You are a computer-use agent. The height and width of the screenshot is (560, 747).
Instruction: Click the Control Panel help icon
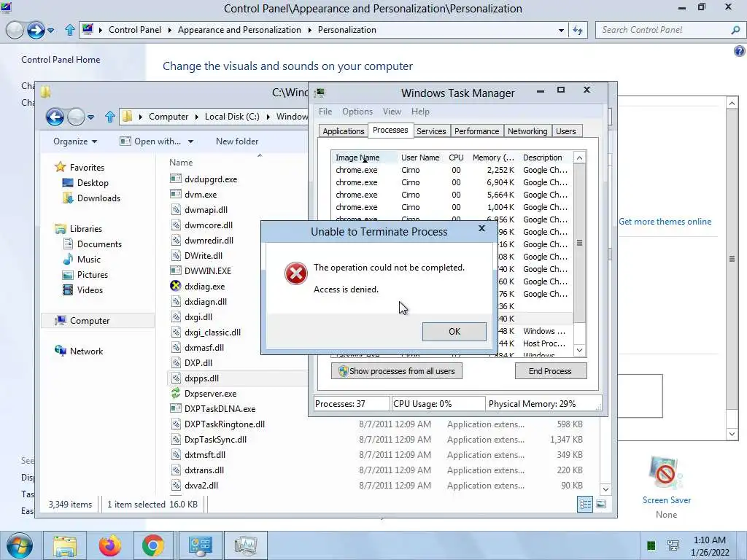[740, 51]
